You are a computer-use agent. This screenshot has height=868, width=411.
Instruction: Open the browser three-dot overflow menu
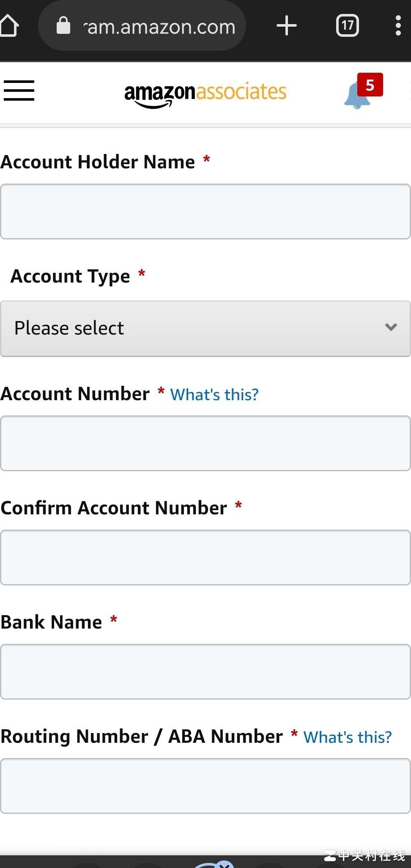[x=398, y=26]
